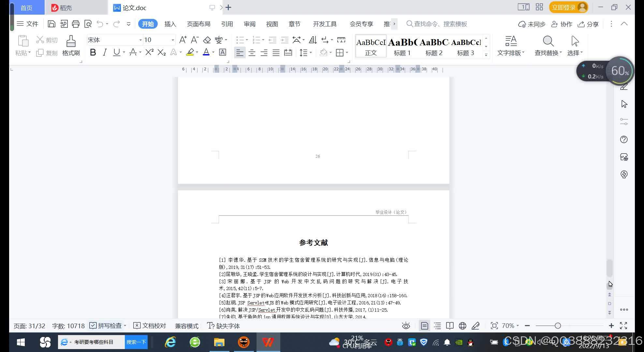The image size is (644, 352).
Task: Click the 协作 collaboration button
Action: [x=562, y=24]
